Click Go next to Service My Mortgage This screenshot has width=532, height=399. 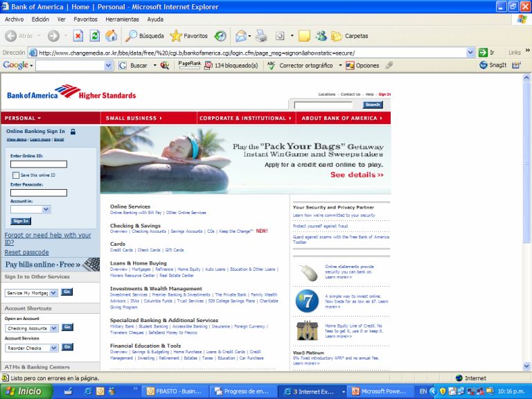pyautogui.click(x=66, y=292)
